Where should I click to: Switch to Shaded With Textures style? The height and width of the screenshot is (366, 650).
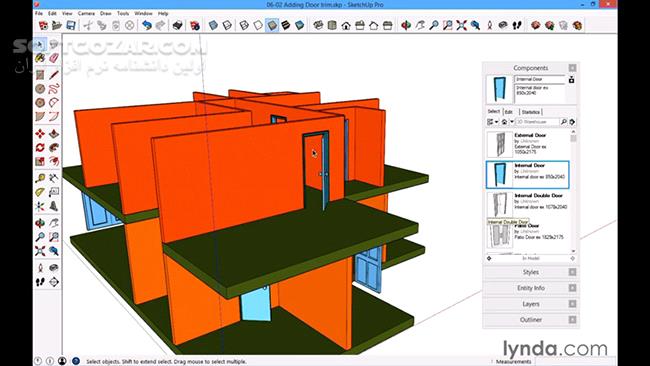[286, 26]
